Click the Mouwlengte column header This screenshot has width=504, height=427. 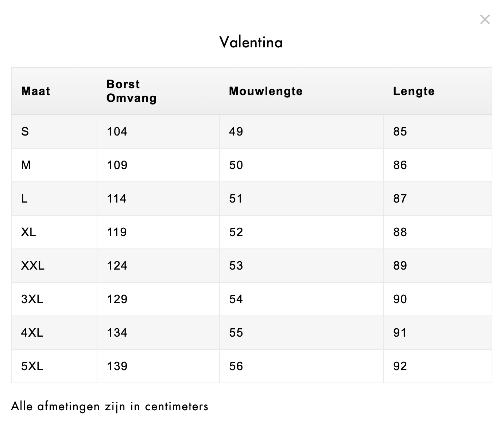coord(265,91)
